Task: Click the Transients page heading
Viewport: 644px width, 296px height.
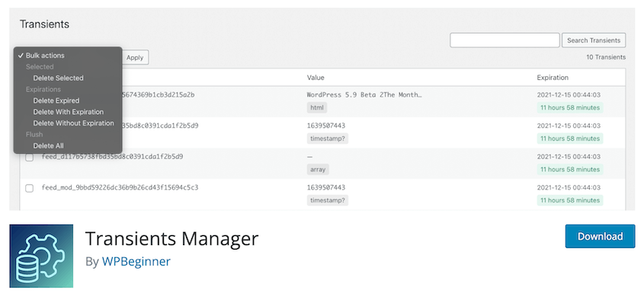Action: pos(44,24)
